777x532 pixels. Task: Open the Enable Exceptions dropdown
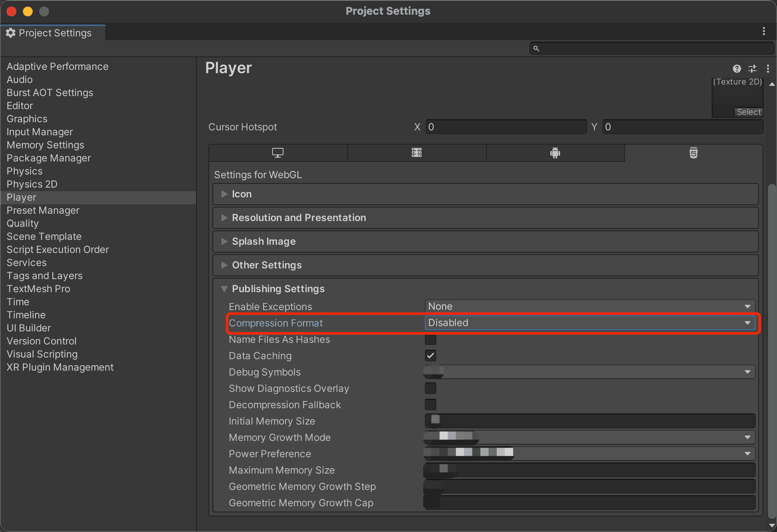point(589,306)
